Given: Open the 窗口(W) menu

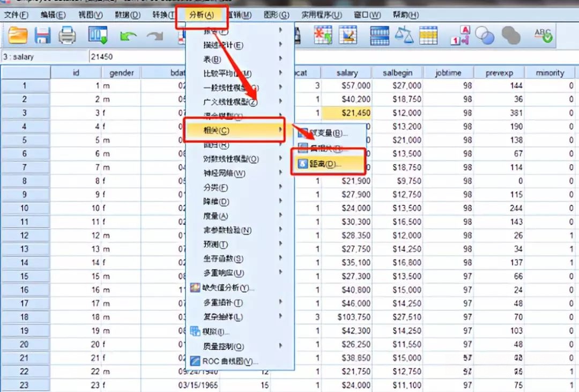Looking at the screenshot, I should (x=367, y=15).
